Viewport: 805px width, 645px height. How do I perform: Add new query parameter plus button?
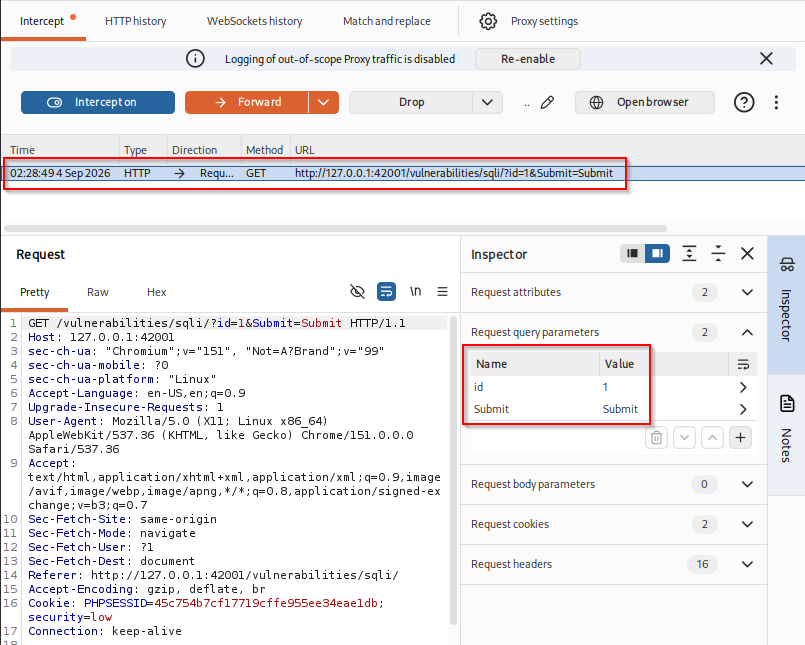740,438
